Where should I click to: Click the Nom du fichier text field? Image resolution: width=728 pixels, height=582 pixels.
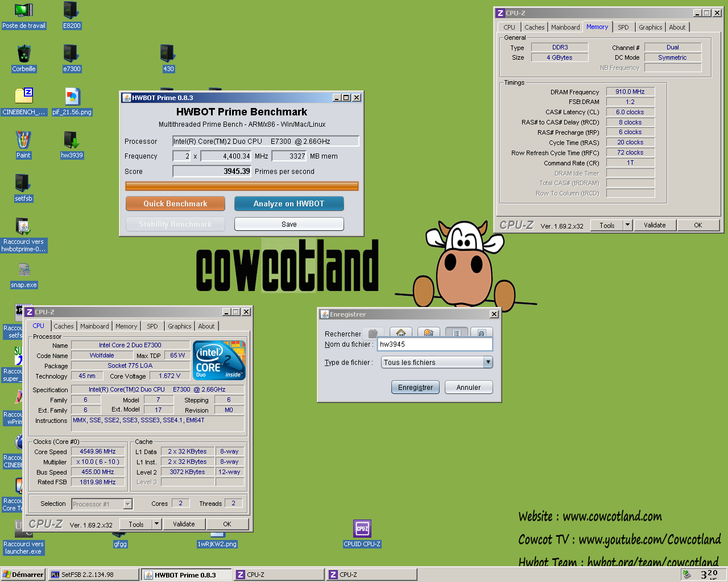click(435, 344)
